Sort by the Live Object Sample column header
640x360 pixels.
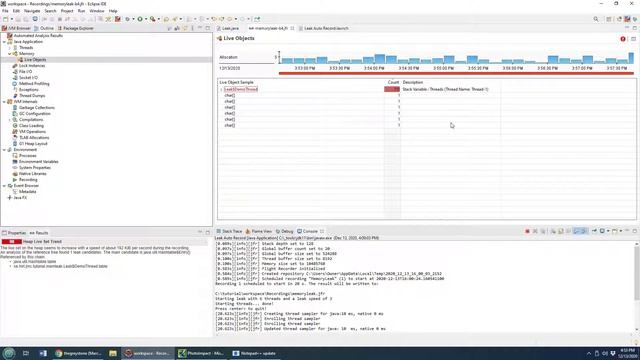(236, 82)
